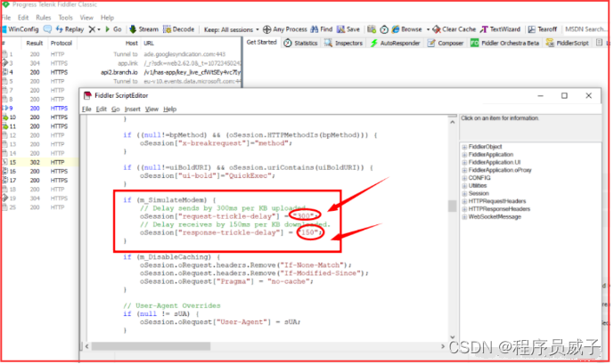Switch to Fiddler Orchestra Beta tab
The height and width of the screenshot is (364, 614).
click(504, 43)
